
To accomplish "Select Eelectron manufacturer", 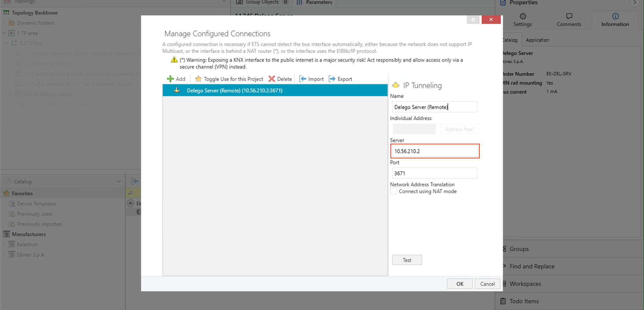I will click(x=28, y=244).
